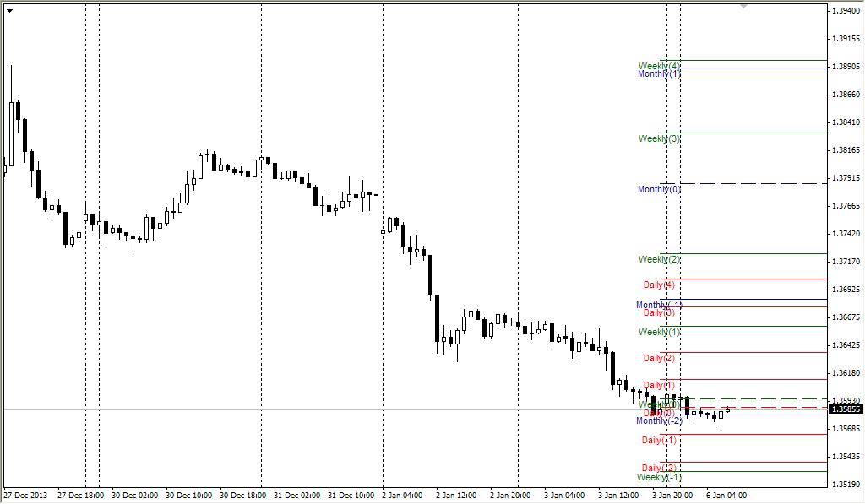Select the Weekly(3) pivot label

point(659,138)
